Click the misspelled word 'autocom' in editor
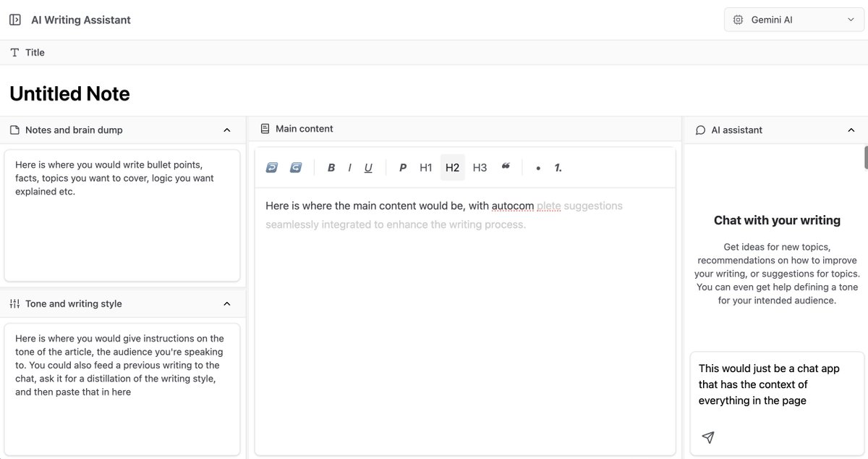Viewport: 868px width, 459px height. tap(513, 206)
